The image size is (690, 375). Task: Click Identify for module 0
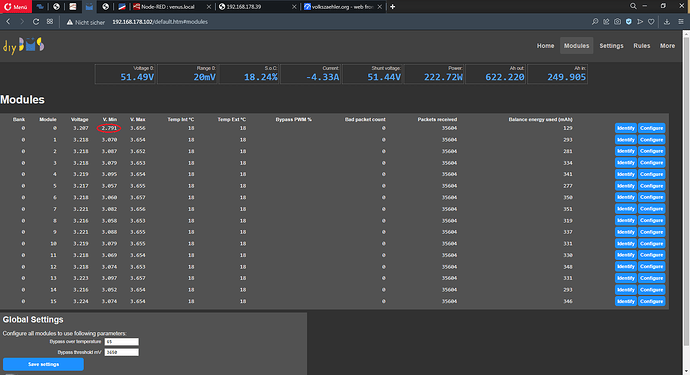tap(625, 128)
